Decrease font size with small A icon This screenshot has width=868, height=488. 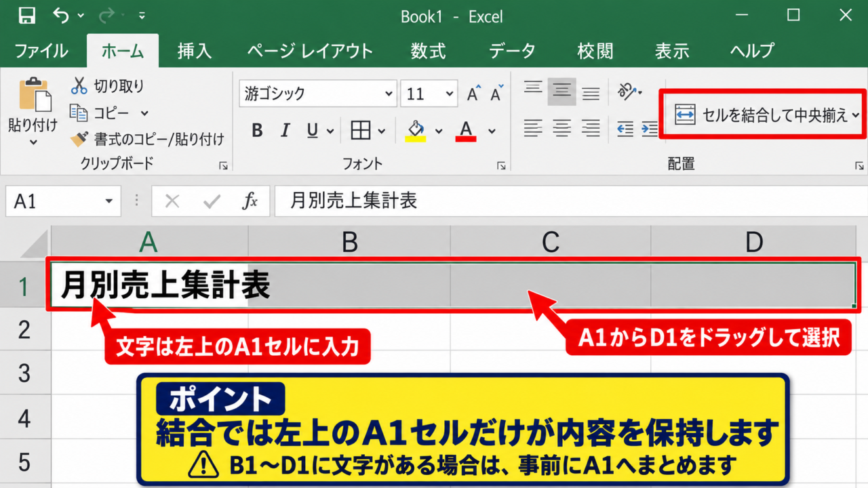tap(496, 94)
